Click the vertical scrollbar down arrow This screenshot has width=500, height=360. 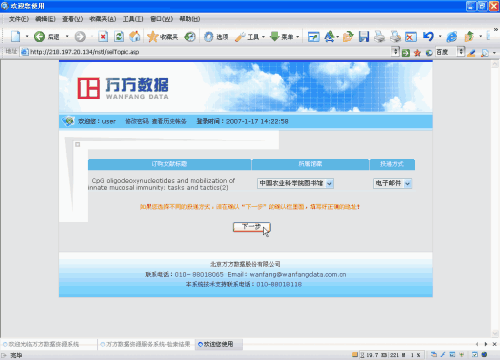(x=495, y=334)
